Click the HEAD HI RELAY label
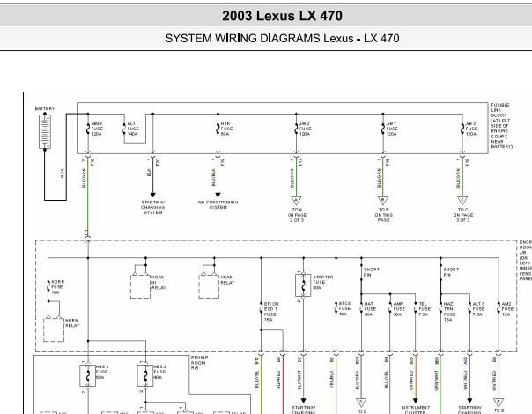 tap(159, 283)
